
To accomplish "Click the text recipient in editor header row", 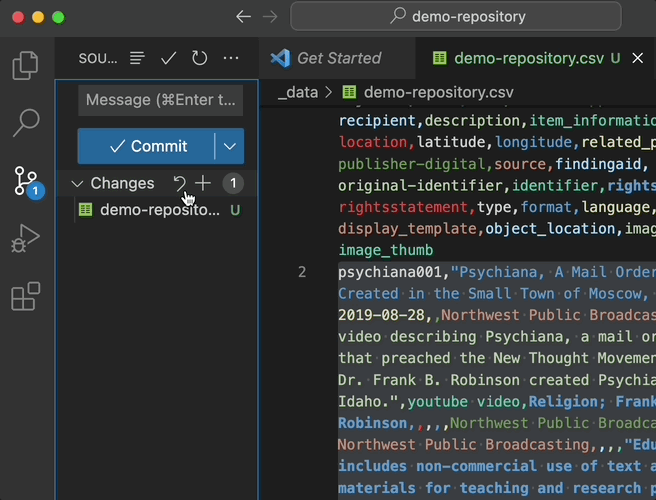I will click(x=377, y=121).
